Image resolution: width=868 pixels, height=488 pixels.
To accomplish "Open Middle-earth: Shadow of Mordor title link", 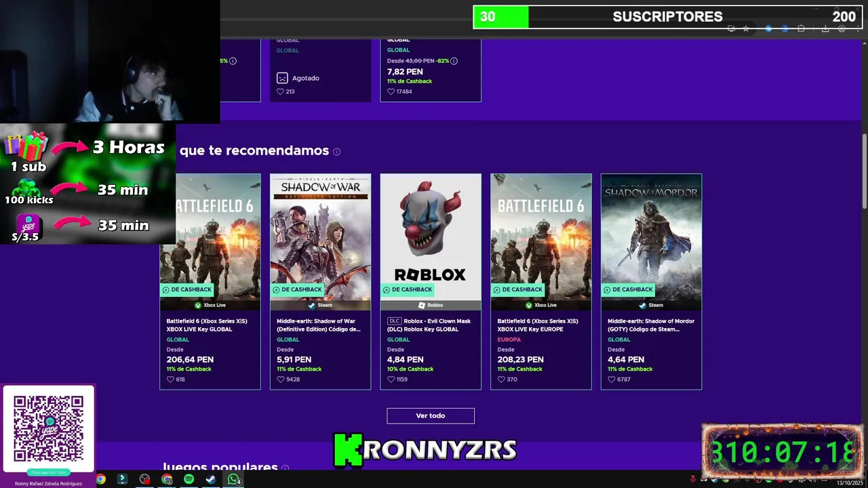I will pos(651,325).
